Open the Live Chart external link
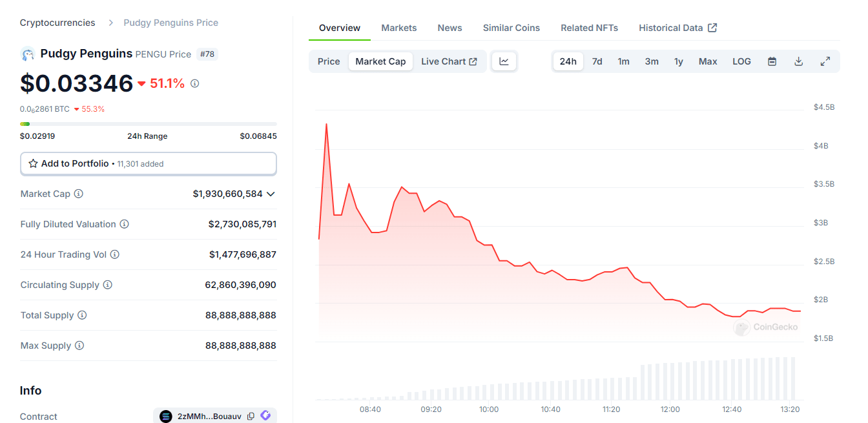 pos(449,61)
